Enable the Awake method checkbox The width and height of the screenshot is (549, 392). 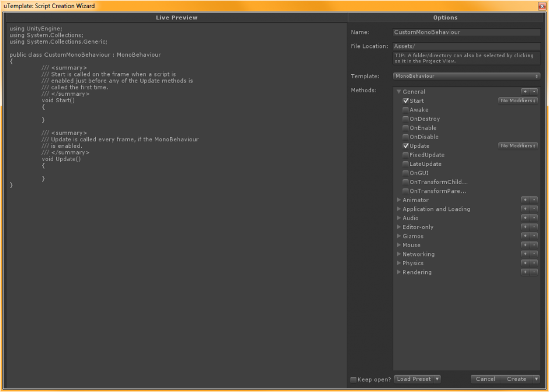pos(405,110)
